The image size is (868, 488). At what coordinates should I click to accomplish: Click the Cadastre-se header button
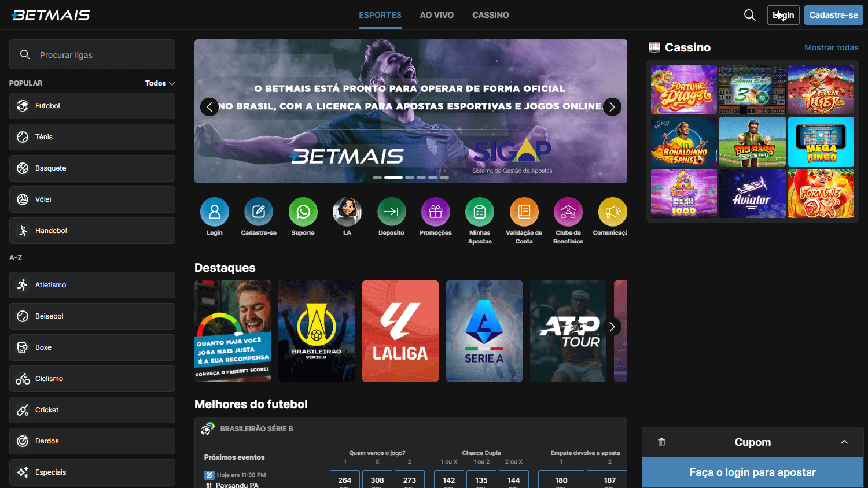834,15
